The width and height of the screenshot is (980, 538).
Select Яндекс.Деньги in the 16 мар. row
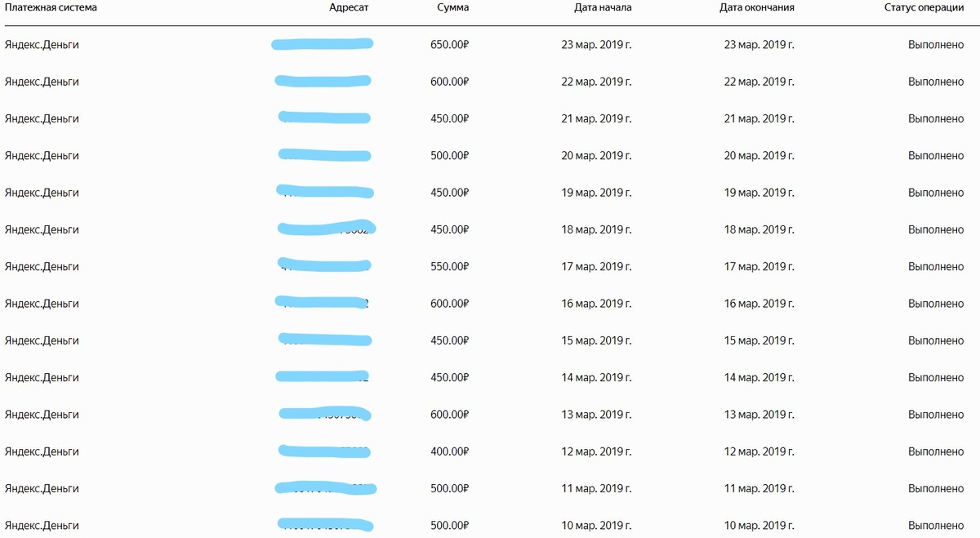(x=42, y=304)
